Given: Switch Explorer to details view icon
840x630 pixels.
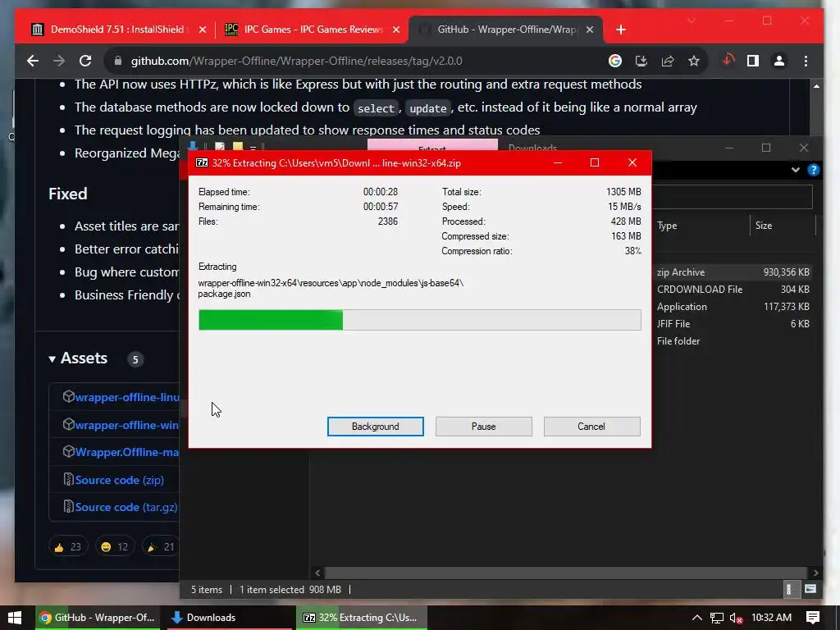Looking at the screenshot, I should (788, 589).
